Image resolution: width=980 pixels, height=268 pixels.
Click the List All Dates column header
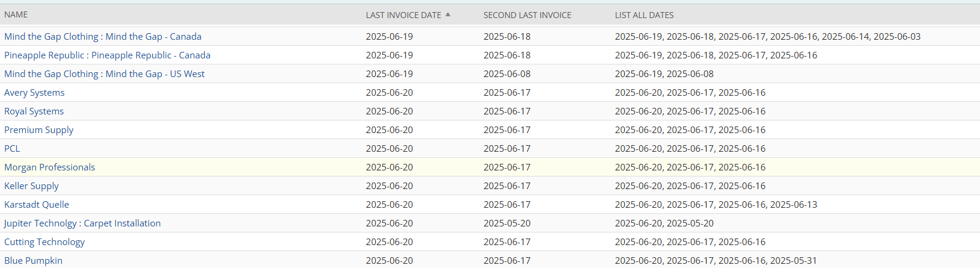[x=644, y=15]
